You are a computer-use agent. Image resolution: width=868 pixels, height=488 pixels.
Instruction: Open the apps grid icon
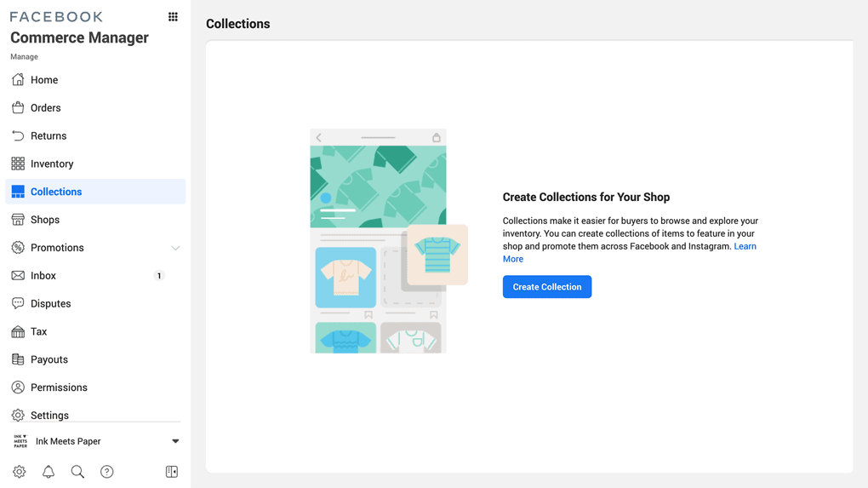pos(173,17)
